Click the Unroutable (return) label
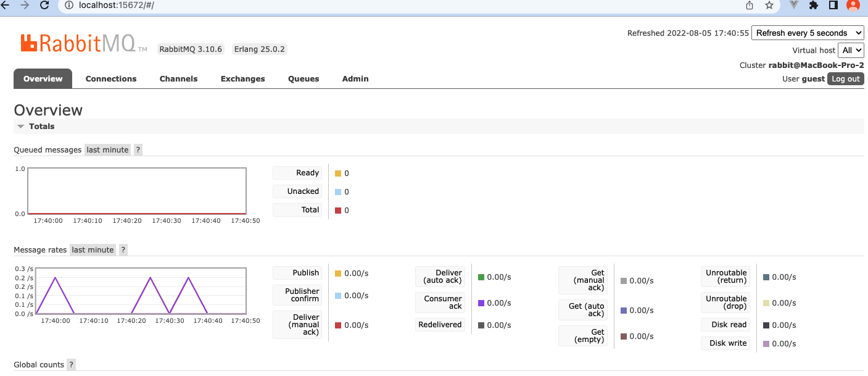The height and width of the screenshot is (376, 868). pyautogui.click(x=725, y=277)
